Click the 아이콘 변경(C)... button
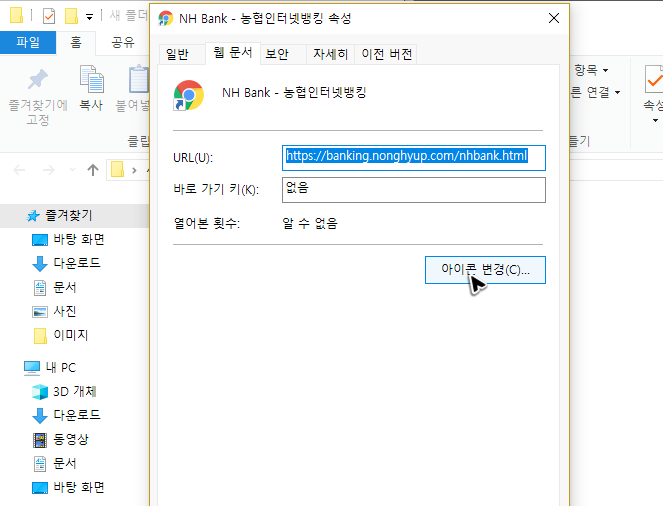663x506 pixels. (x=485, y=270)
